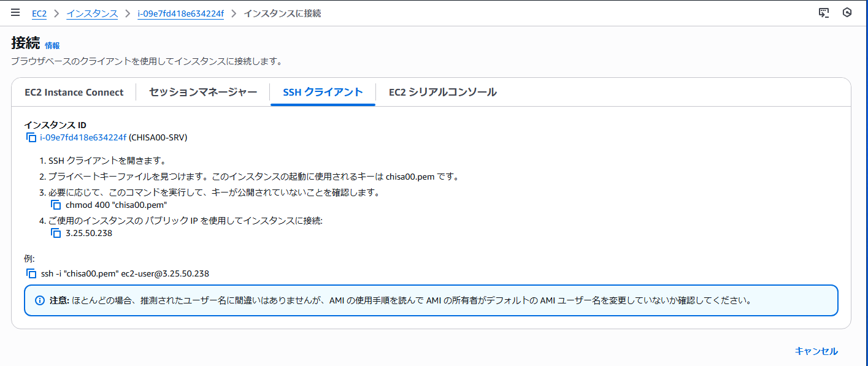Launch the CloudShell terminal icon
The image size is (868, 366).
coord(824,13)
